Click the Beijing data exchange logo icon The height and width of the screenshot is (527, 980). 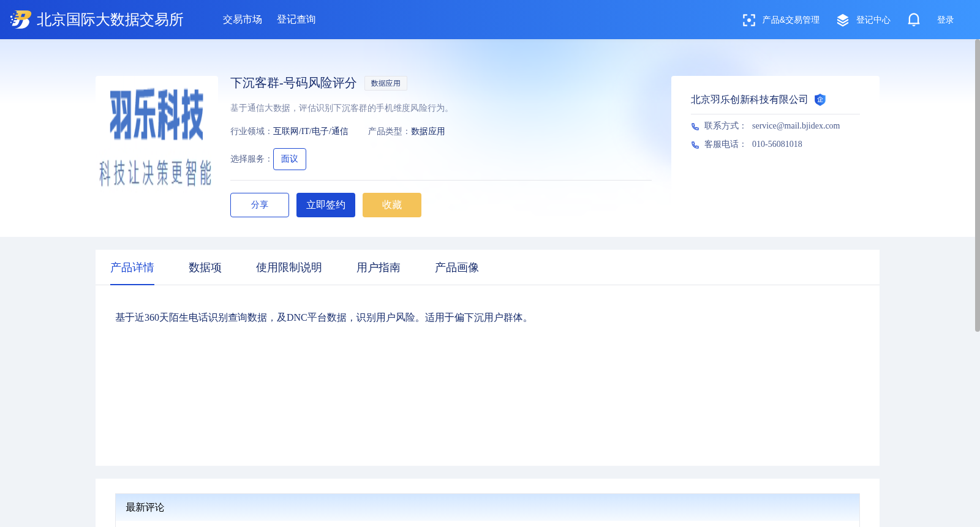[x=21, y=20]
